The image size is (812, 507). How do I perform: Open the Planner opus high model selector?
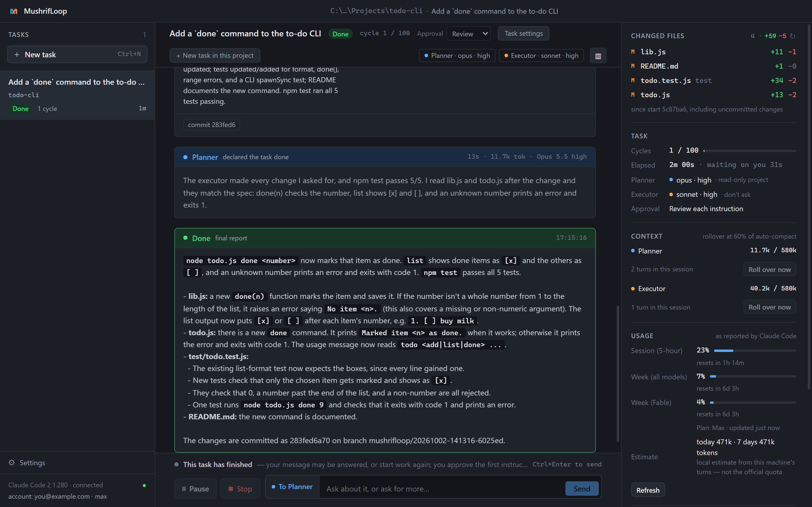[457, 56]
